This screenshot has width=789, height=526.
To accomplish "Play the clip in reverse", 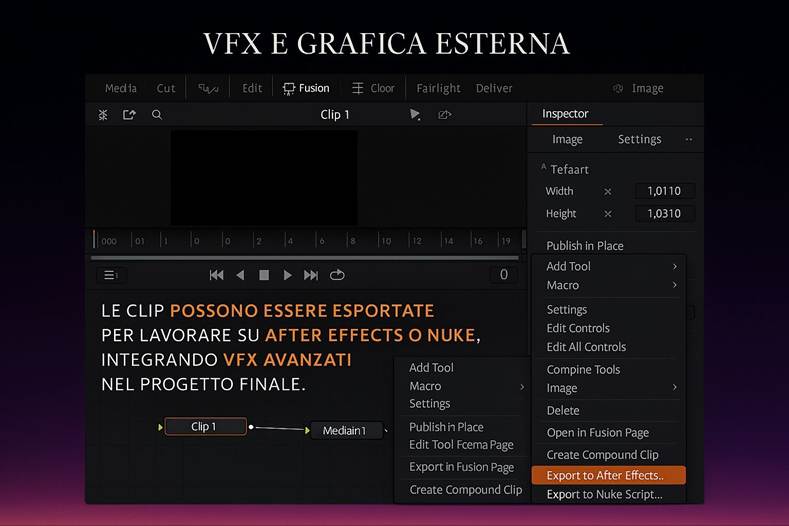I will [240, 275].
